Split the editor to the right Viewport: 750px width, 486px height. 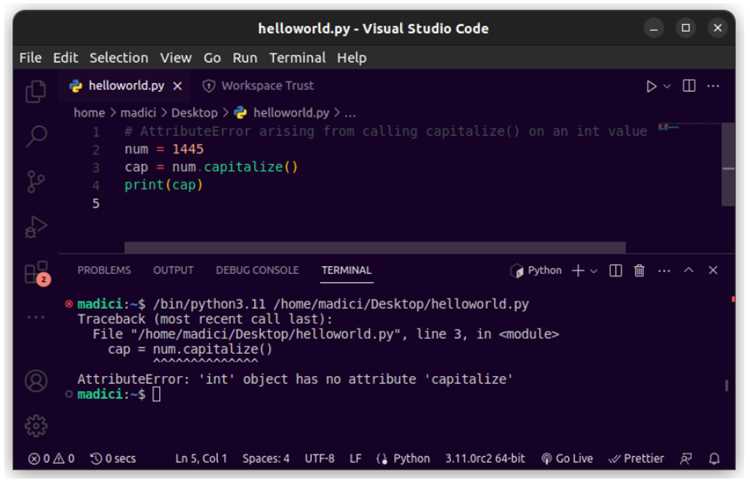[689, 86]
